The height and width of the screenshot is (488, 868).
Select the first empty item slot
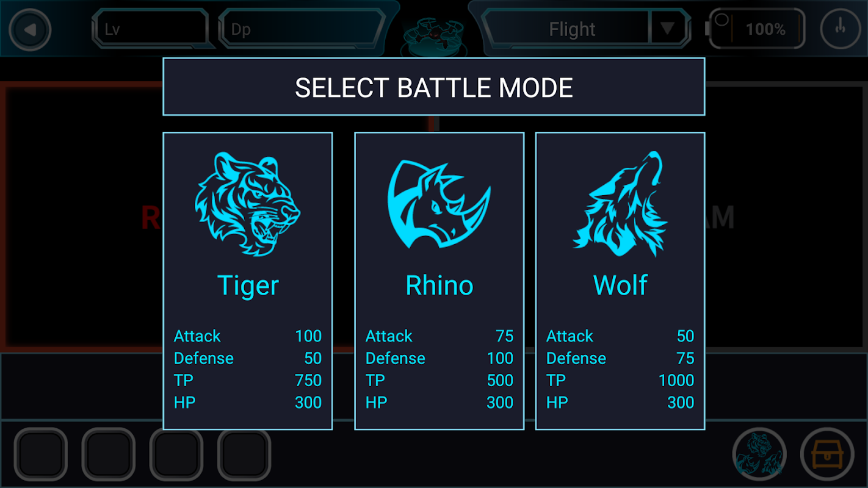pos(41,454)
